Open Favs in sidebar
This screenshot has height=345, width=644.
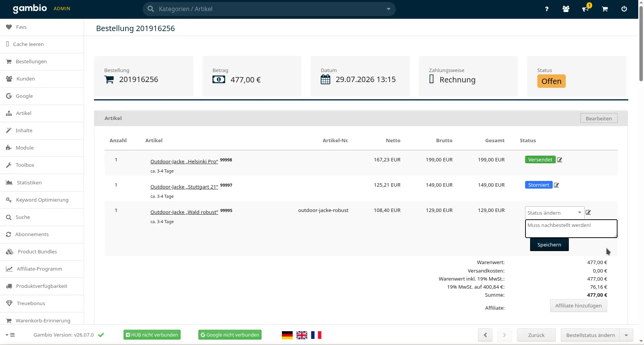[x=42, y=27]
